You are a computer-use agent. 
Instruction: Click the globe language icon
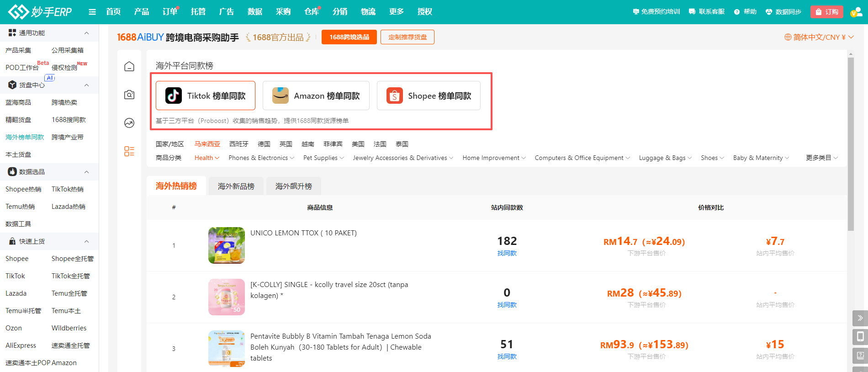(788, 37)
